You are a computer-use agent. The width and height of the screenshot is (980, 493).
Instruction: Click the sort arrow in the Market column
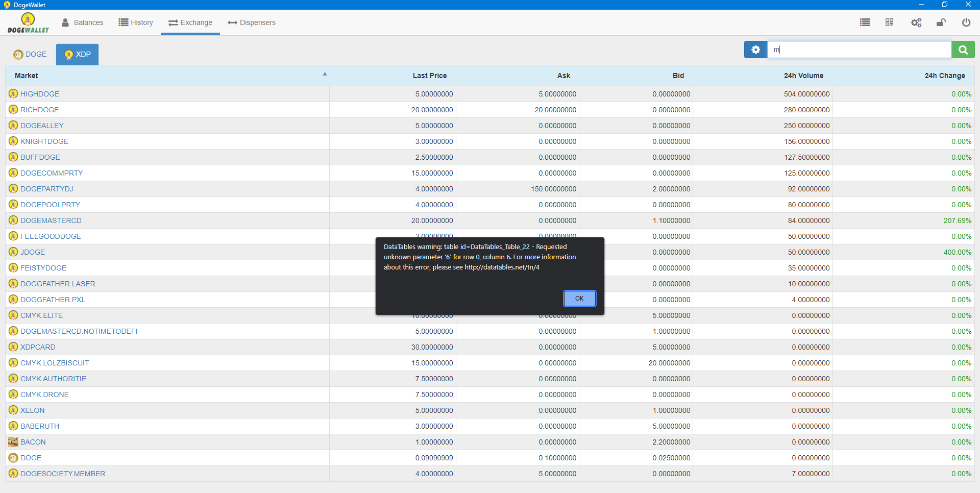point(325,74)
